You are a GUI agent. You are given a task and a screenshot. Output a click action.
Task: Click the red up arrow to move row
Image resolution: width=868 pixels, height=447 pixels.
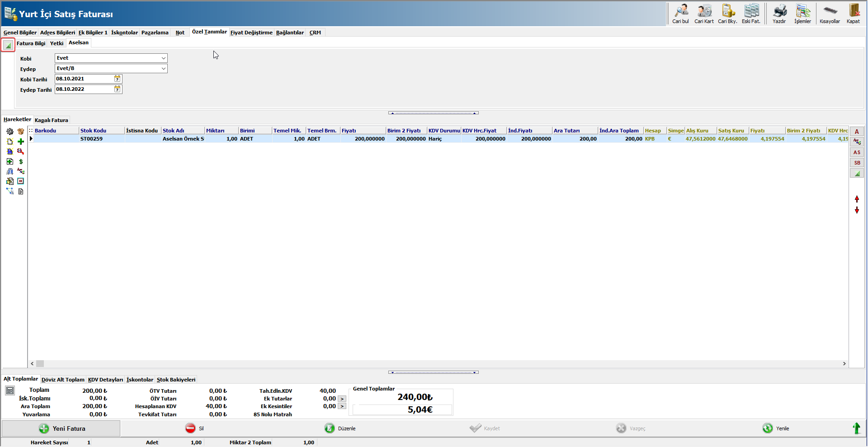click(857, 199)
